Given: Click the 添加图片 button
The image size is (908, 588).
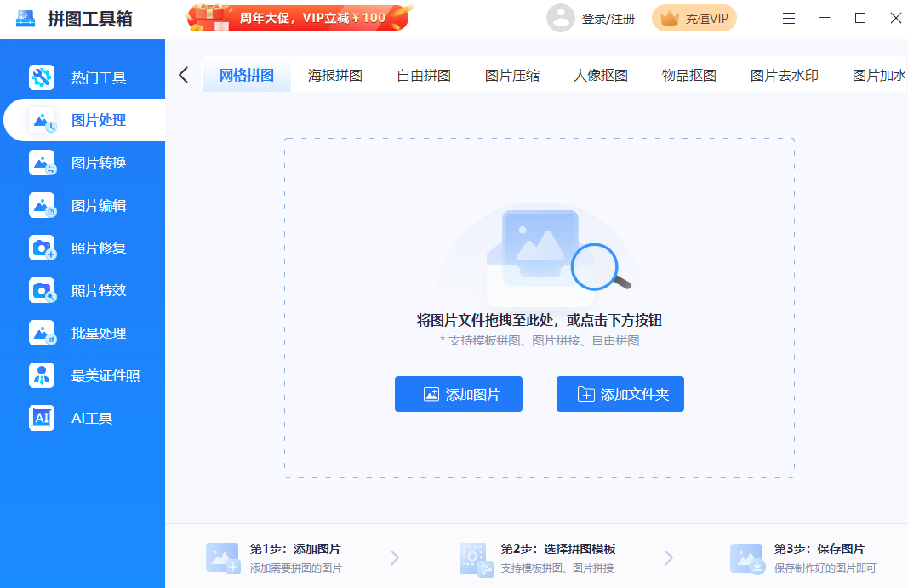Looking at the screenshot, I should (x=459, y=393).
